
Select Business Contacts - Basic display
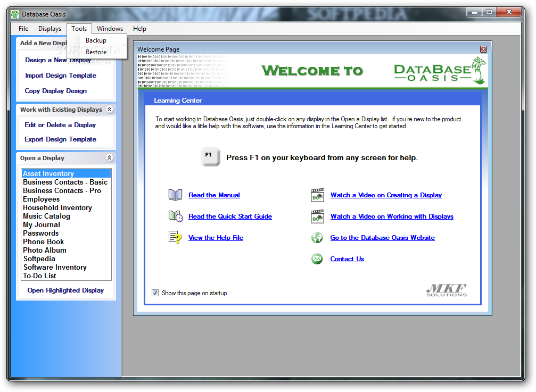point(66,182)
